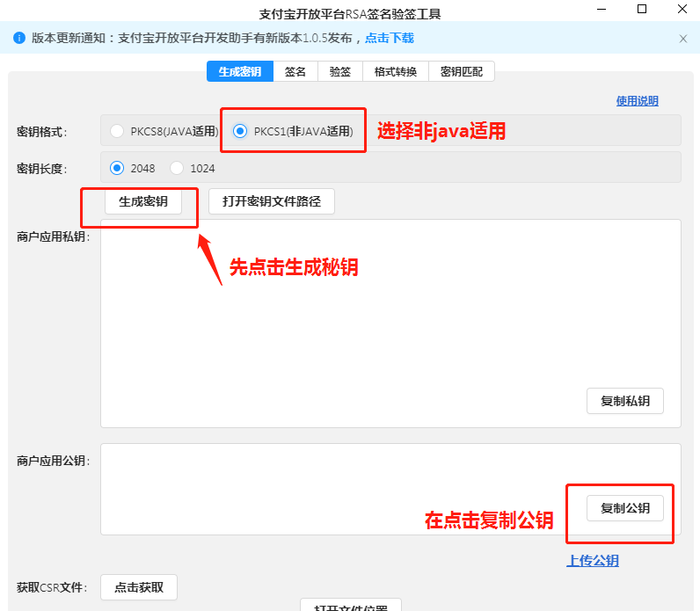Maximize the RSA tool window

[642, 9]
